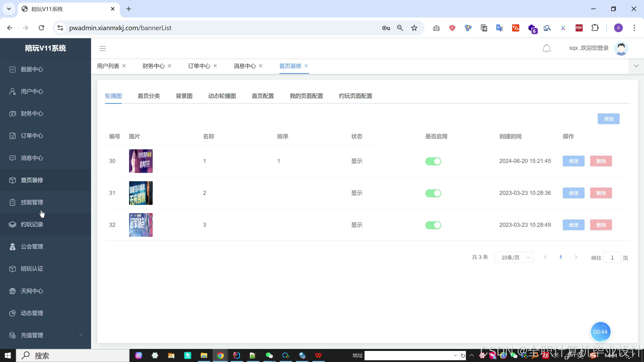644x362 pixels.
Task: Close the 消息中心 tab
Action: pyautogui.click(x=261, y=66)
